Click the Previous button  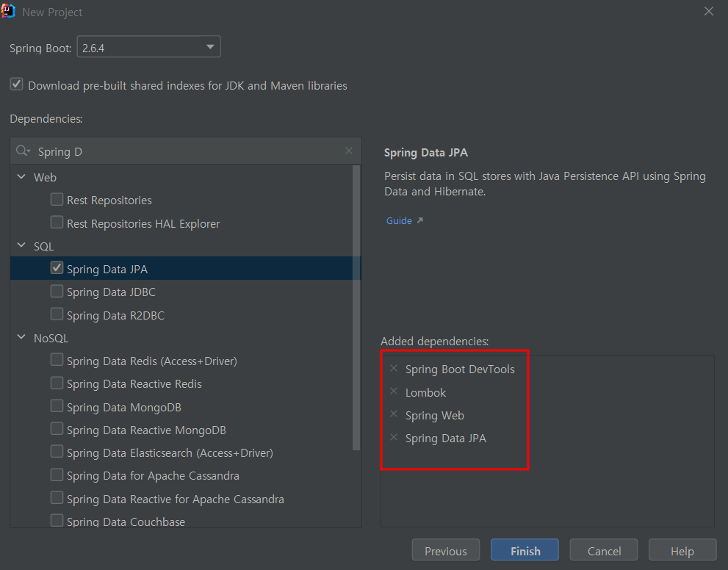pyautogui.click(x=446, y=550)
